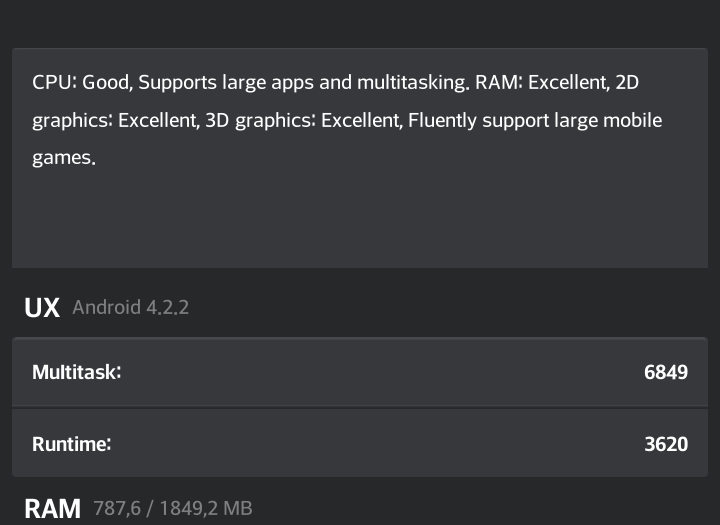Click the Runtime score 3620

(666, 443)
